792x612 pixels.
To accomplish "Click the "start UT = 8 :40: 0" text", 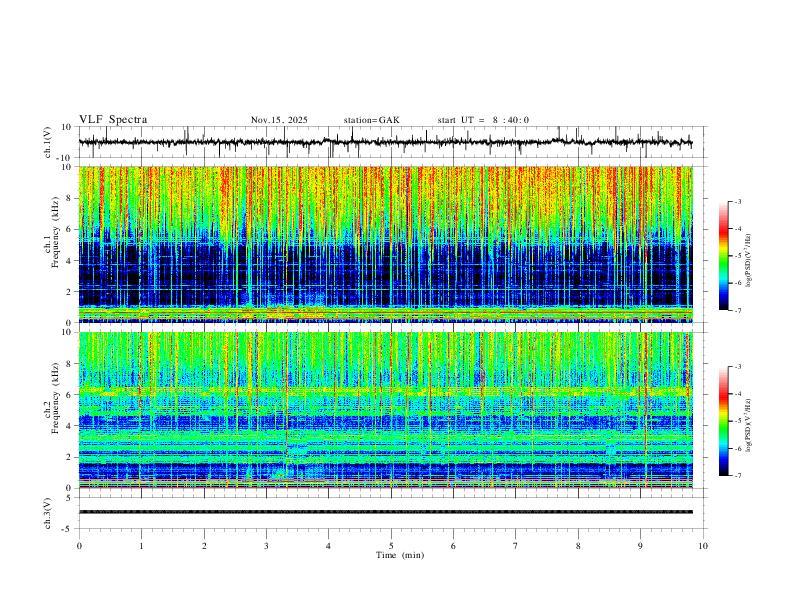I will pos(483,120).
